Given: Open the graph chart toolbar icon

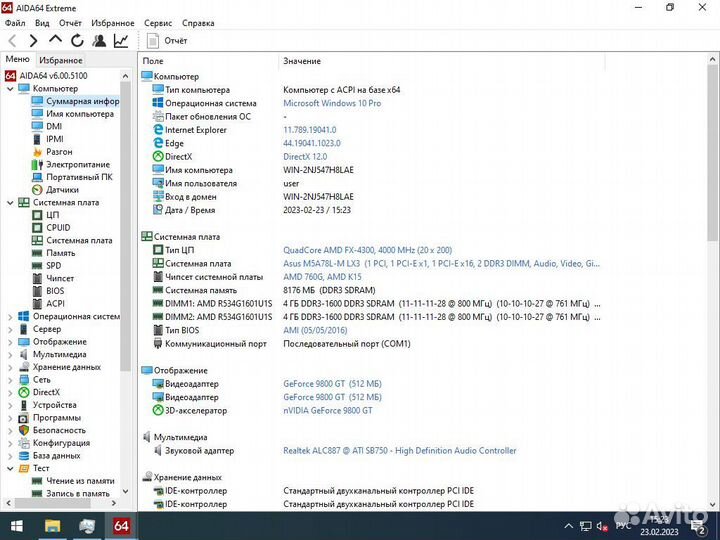Looking at the screenshot, I should click(121, 41).
